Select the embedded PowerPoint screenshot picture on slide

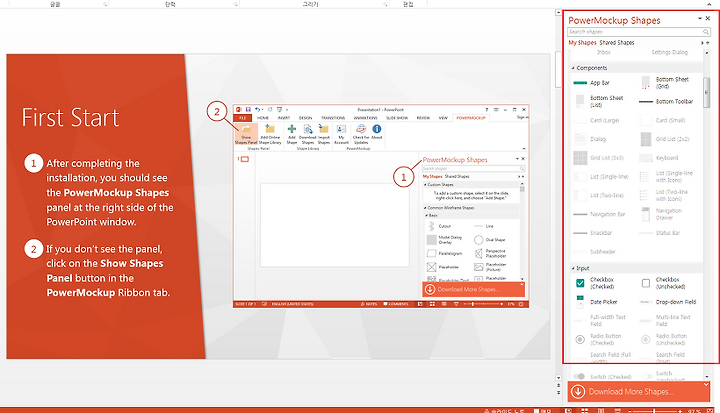tap(381, 206)
